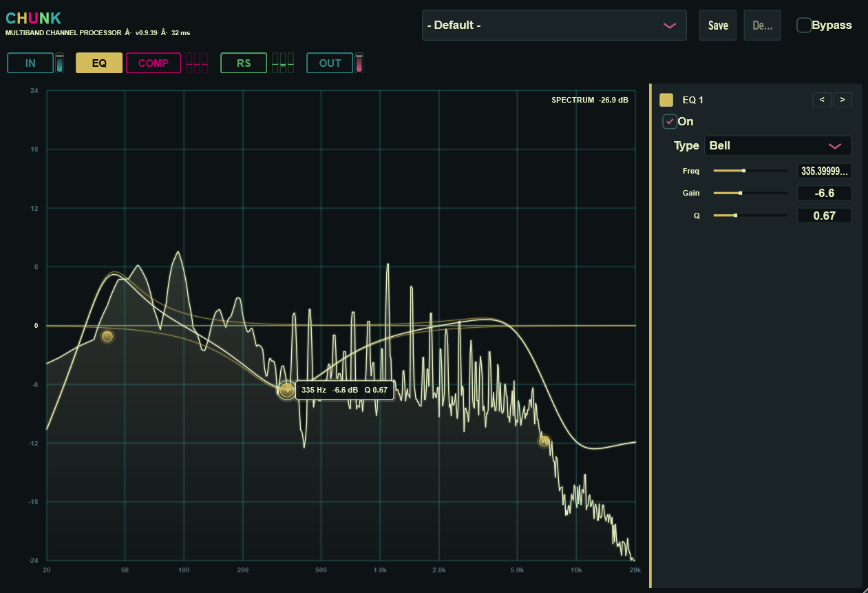Open the RS section tab
The image size is (868, 593).
pyautogui.click(x=244, y=63)
